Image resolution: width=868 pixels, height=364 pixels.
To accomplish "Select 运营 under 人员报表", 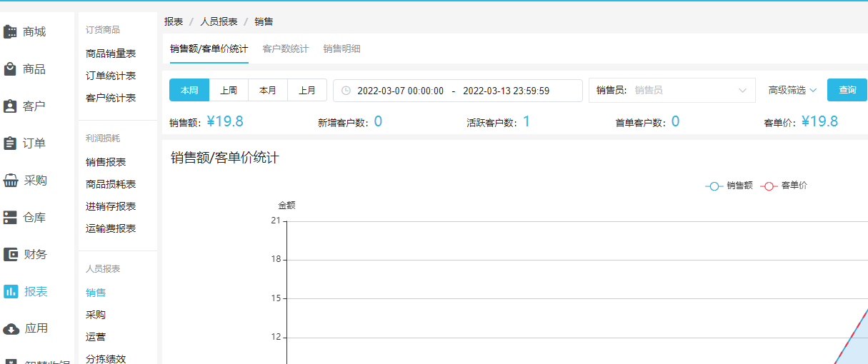I will (96, 337).
